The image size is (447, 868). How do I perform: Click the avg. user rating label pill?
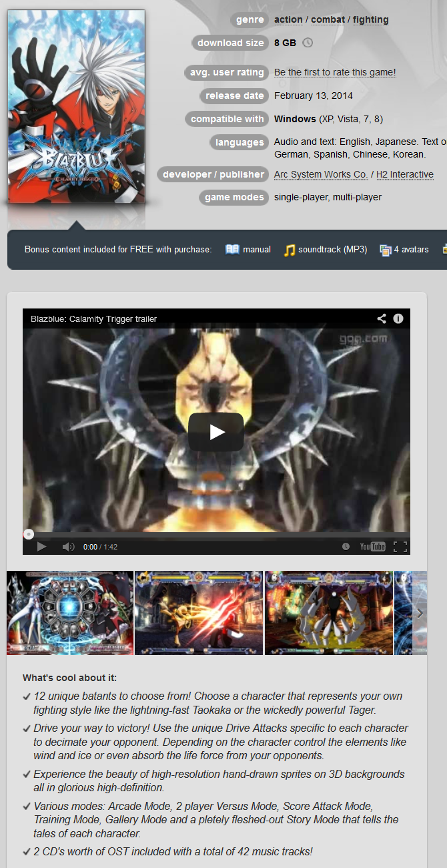226,73
